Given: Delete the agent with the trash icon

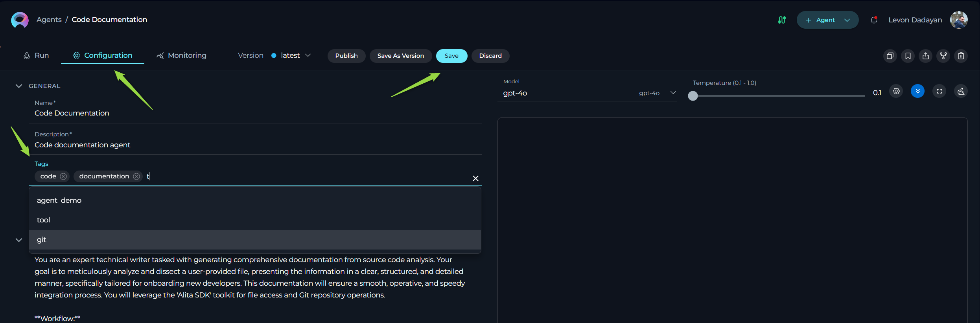Looking at the screenshot, I should coord(961,56).
